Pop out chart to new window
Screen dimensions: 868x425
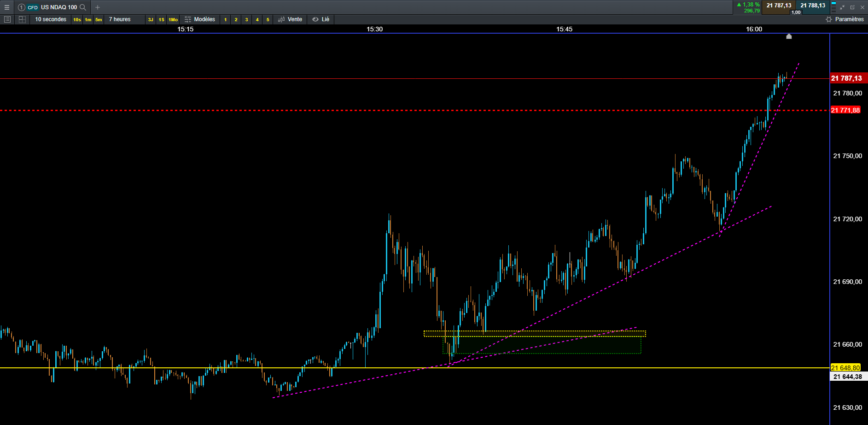(x=852, y=7)
